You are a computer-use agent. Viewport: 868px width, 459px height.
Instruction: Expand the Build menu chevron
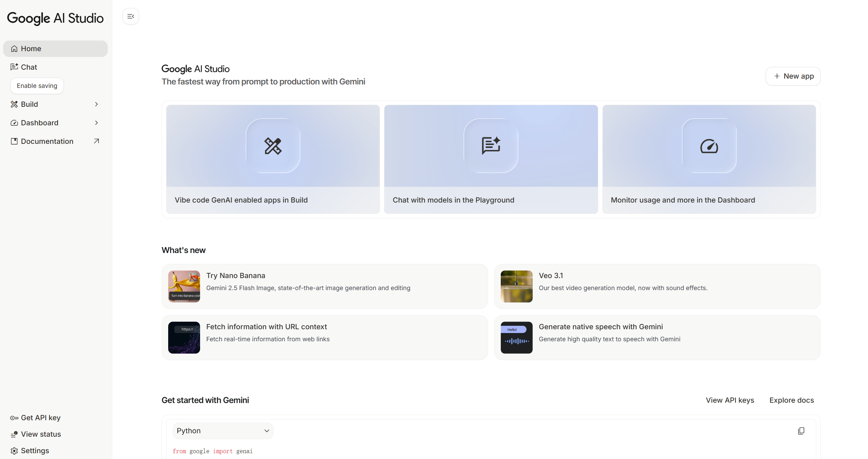96,104
